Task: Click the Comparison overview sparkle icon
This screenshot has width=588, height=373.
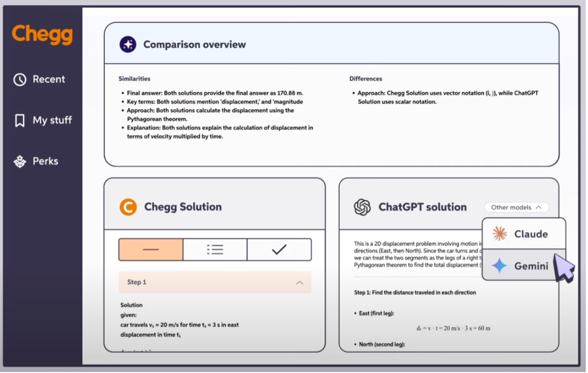Action: [128, 45]
